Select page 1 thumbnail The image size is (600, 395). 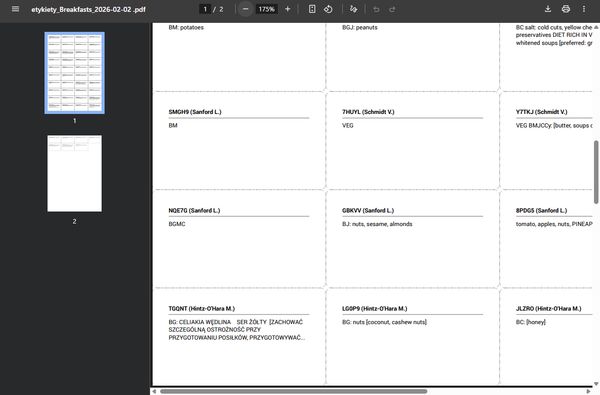click(x=75, y=73)
